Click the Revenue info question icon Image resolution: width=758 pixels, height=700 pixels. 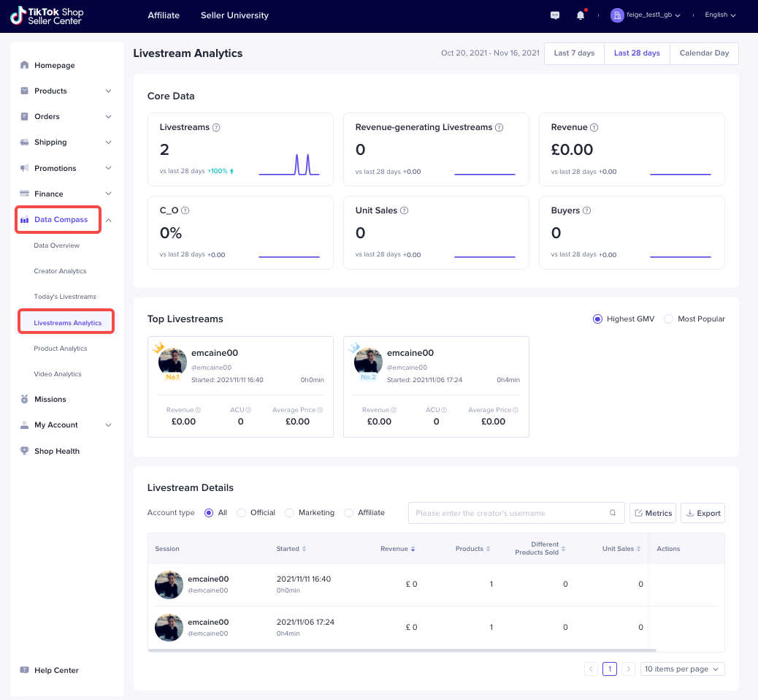(x=594, y=127)
